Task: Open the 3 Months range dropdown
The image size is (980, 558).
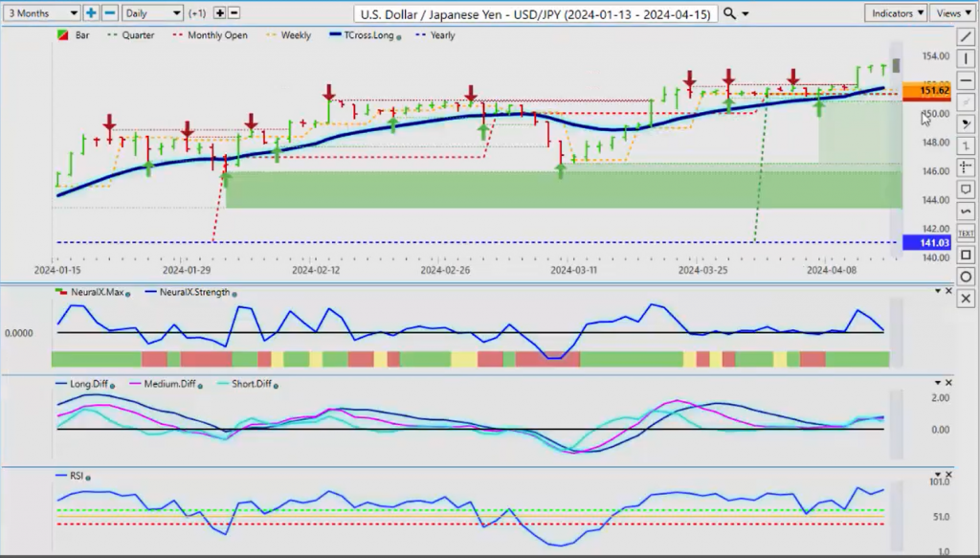Action: (41, 12)
